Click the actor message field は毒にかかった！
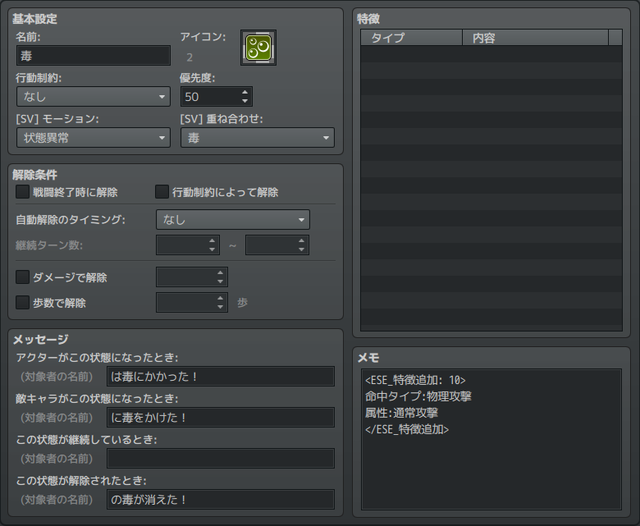640x526 pixels. [x=220, y=376]
